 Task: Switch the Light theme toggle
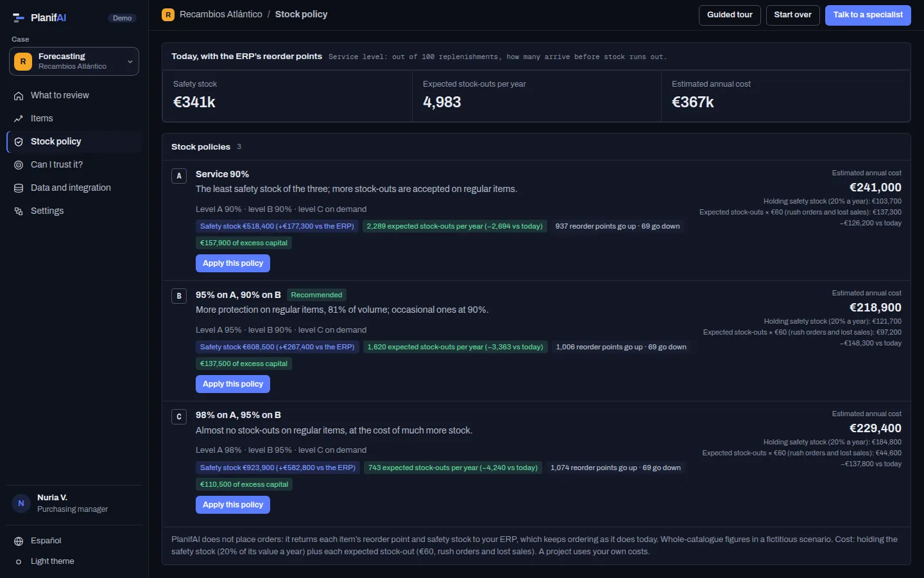[x=74, y=561]
